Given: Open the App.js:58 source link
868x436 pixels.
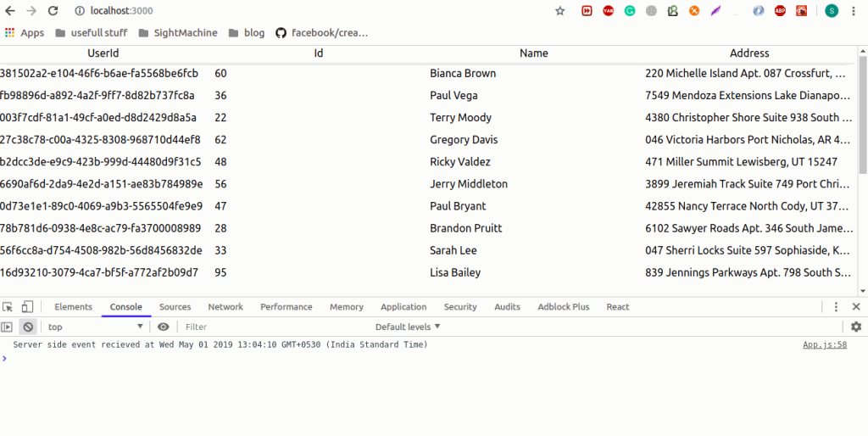Looking at the screenshot, I should click(x=825, y=344).
